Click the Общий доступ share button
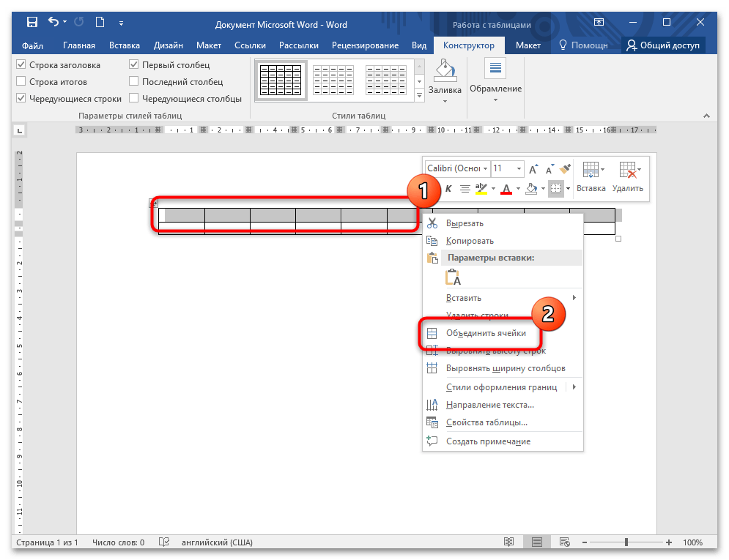729x560 pixels. (x=663, y=45)
